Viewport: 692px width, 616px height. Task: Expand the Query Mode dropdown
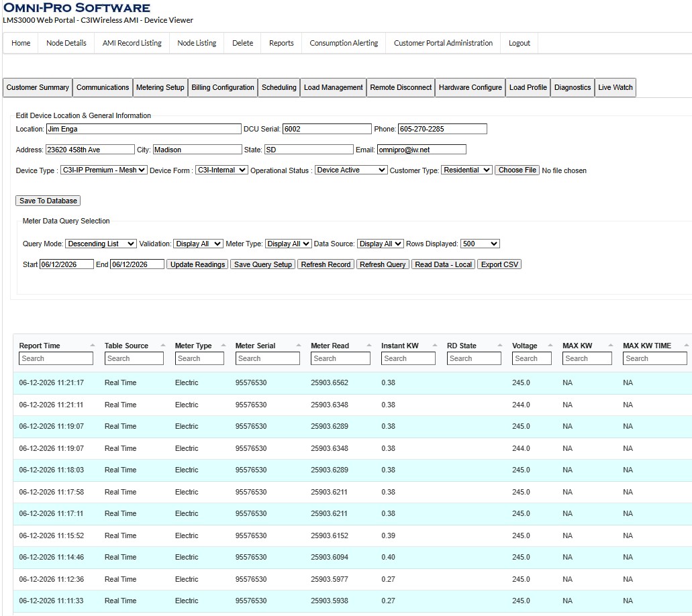click(x=101, y=244)
